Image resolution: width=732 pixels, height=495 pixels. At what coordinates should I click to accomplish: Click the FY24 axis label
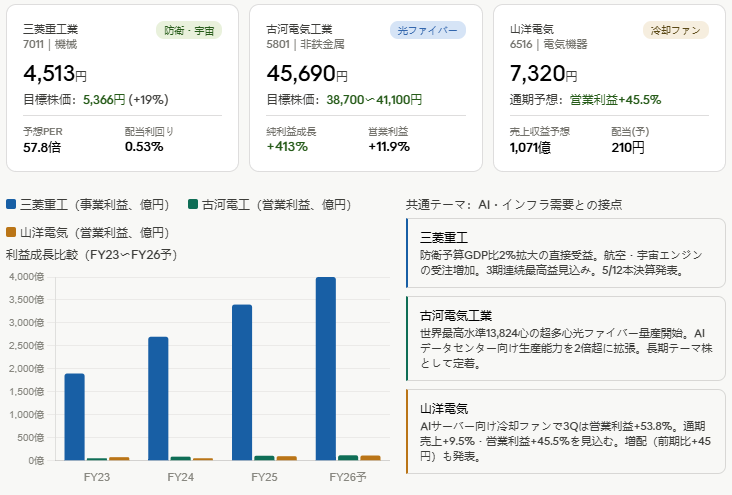click(x=181, y=477)
